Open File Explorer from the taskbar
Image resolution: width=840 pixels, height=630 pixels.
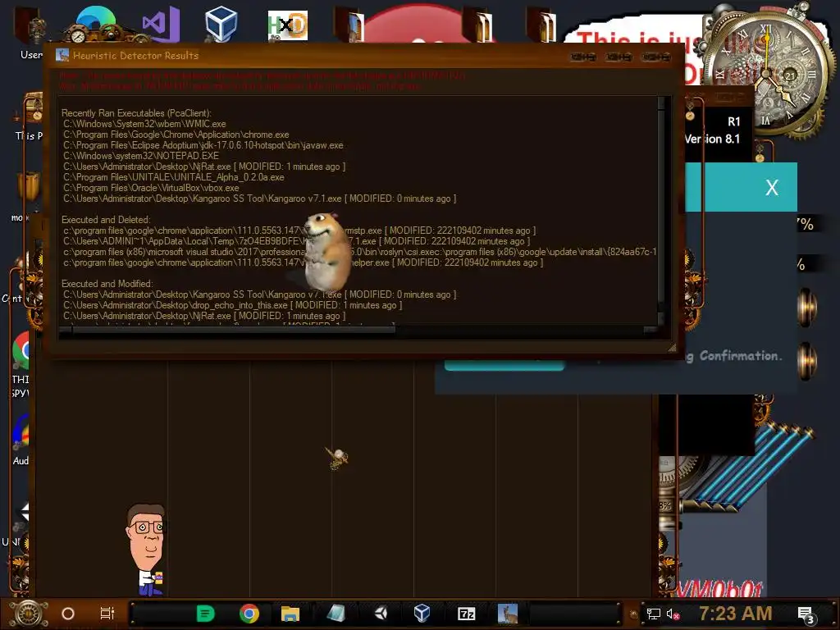click(x=290, y=614)
